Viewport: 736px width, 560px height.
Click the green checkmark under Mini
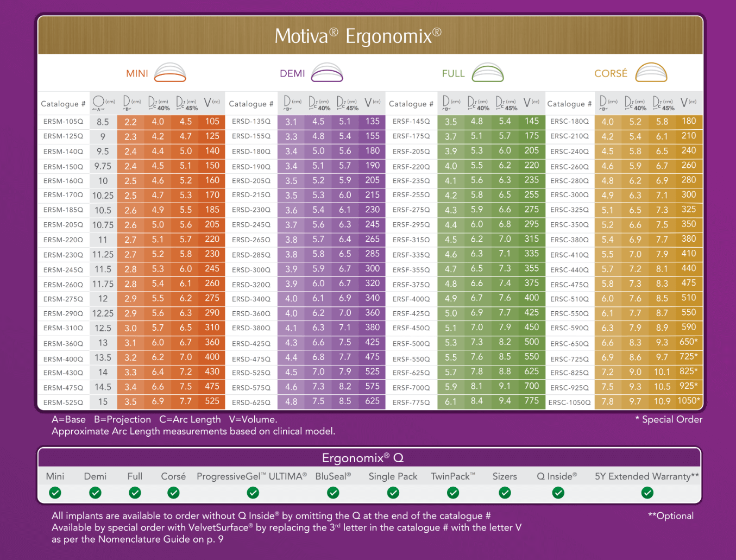tap(55, 493)
